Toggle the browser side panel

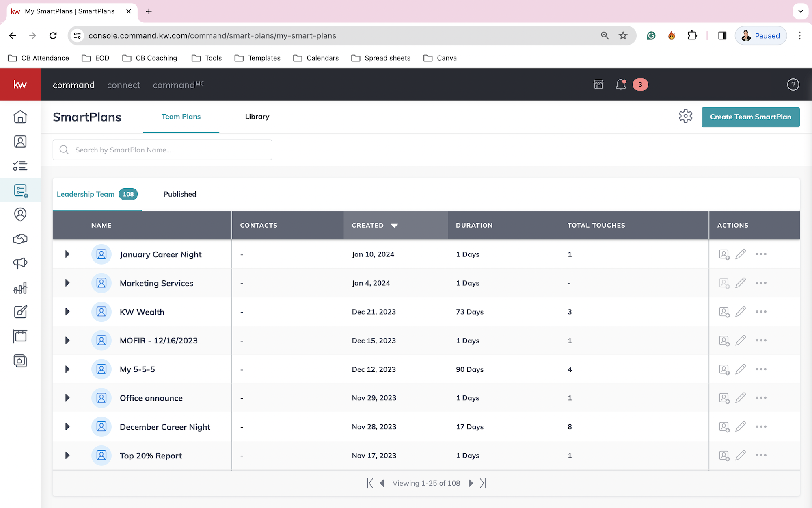pyautogui.click(x=722, y=36)
